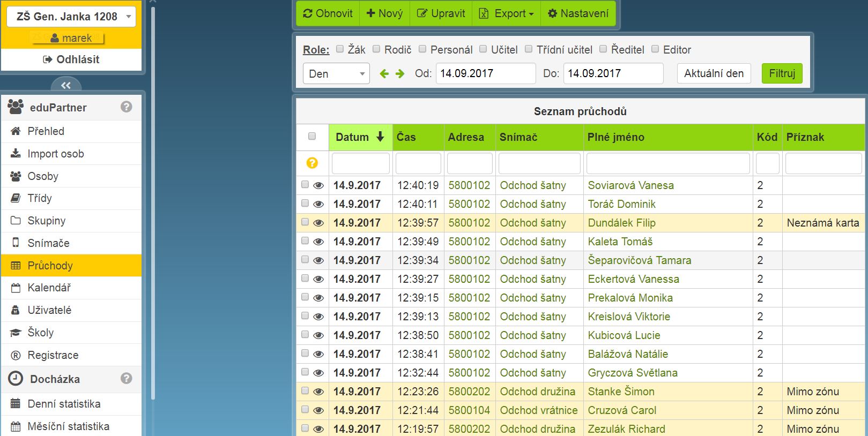868x436 pixels.
Task: Click the green next day arrow
Action: 400,74
